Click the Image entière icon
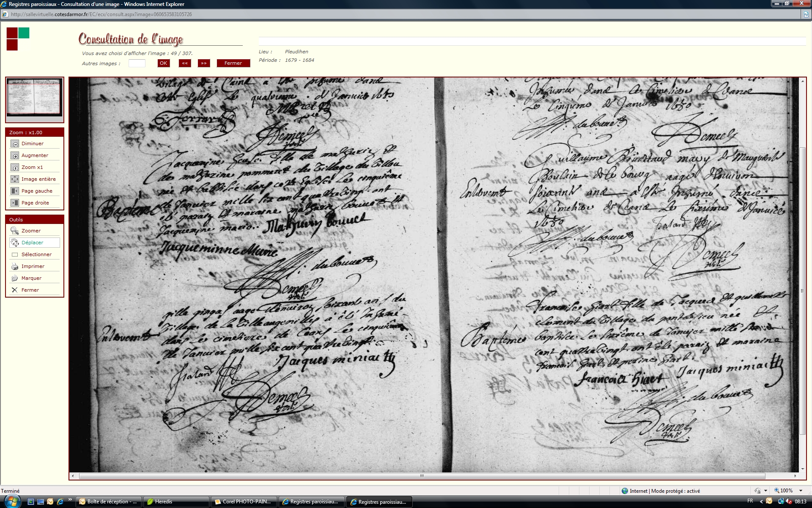Image resolution: width=812 pixels, height=508 pixels. click(x=15, y=179)
